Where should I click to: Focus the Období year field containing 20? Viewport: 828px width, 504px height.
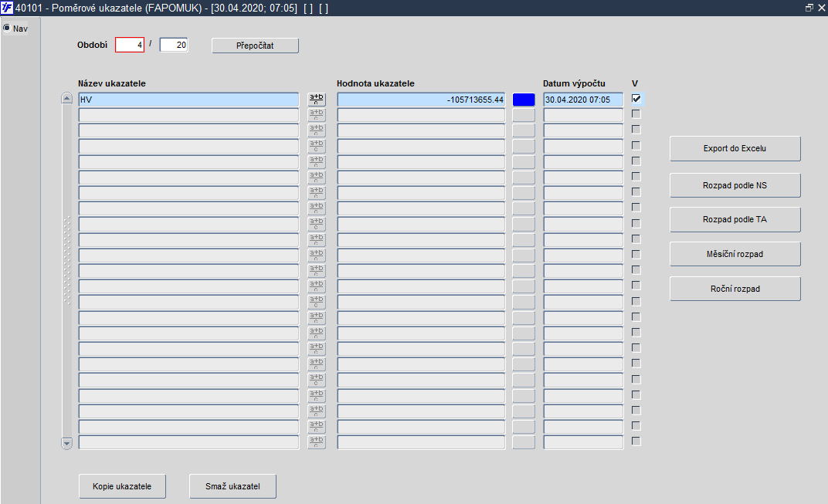(x=174, y=45)
